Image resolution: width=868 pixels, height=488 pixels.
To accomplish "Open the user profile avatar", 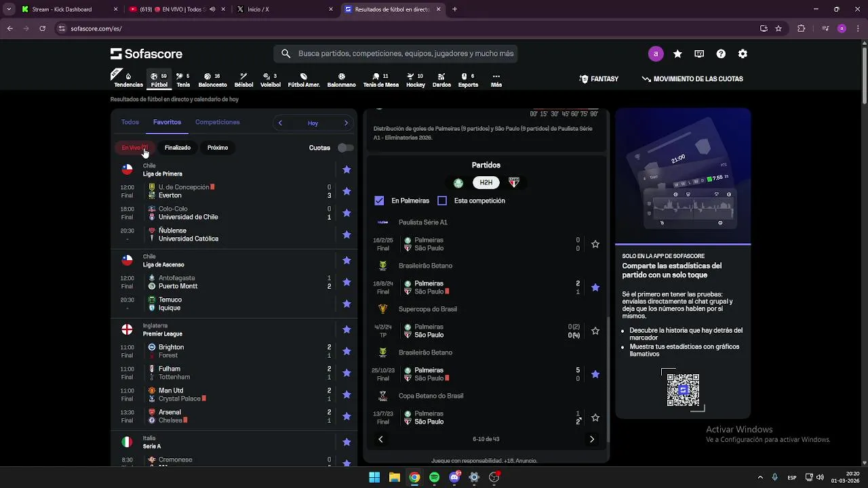I will tap(656, 54).
